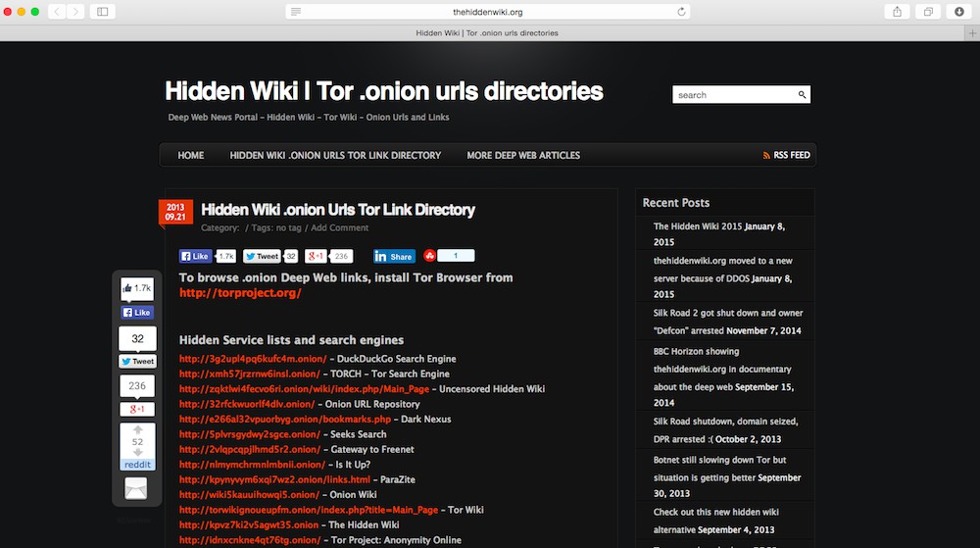The image size is (980, 548).
Task: Open the RSS FEED link
Action: coord(786,155)
